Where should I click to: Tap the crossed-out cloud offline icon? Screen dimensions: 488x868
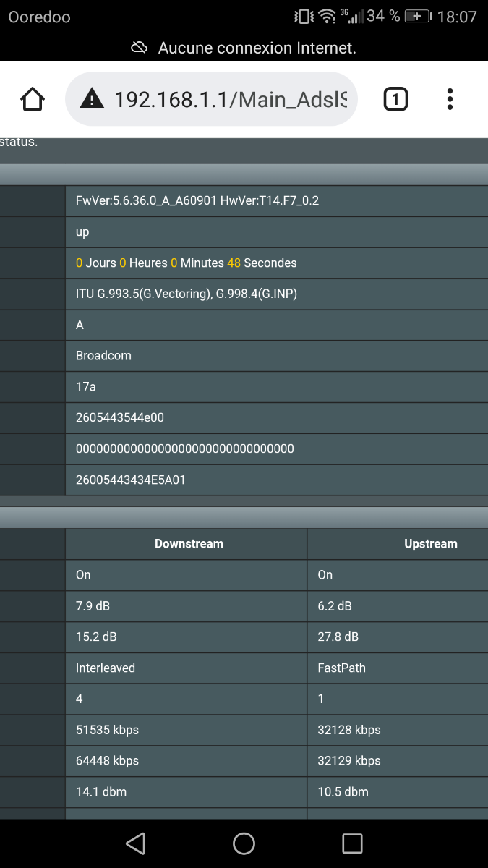tap(139, 48)
